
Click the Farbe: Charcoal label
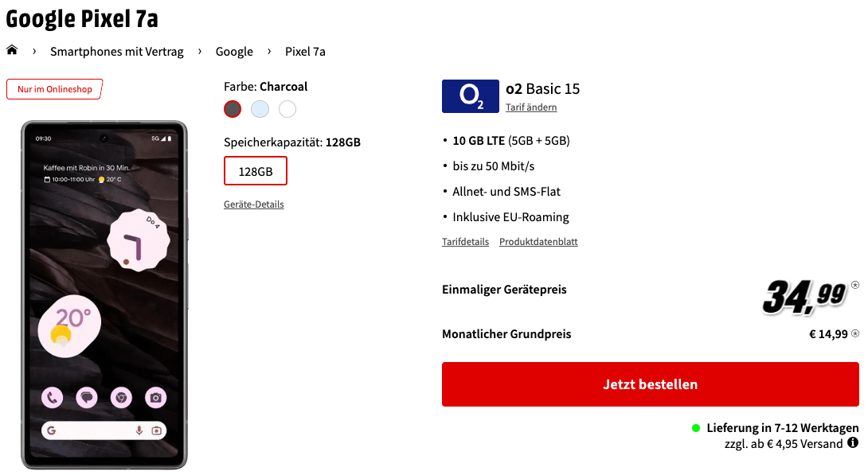point(266,87)
